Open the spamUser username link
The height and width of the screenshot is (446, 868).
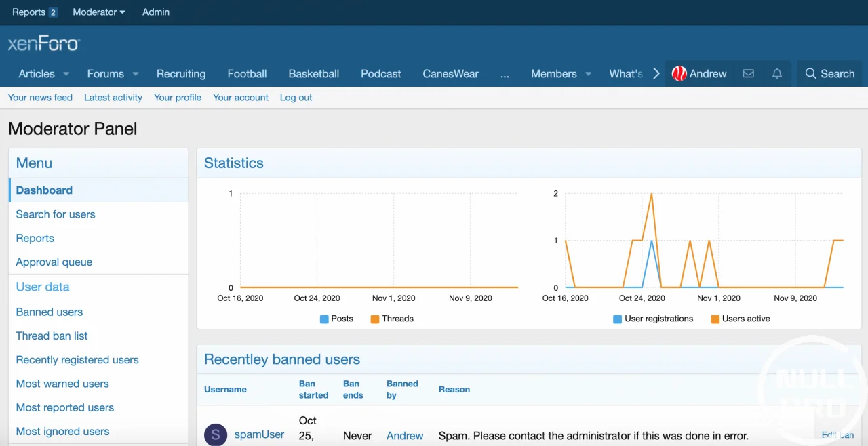click(x=259, y=434)
